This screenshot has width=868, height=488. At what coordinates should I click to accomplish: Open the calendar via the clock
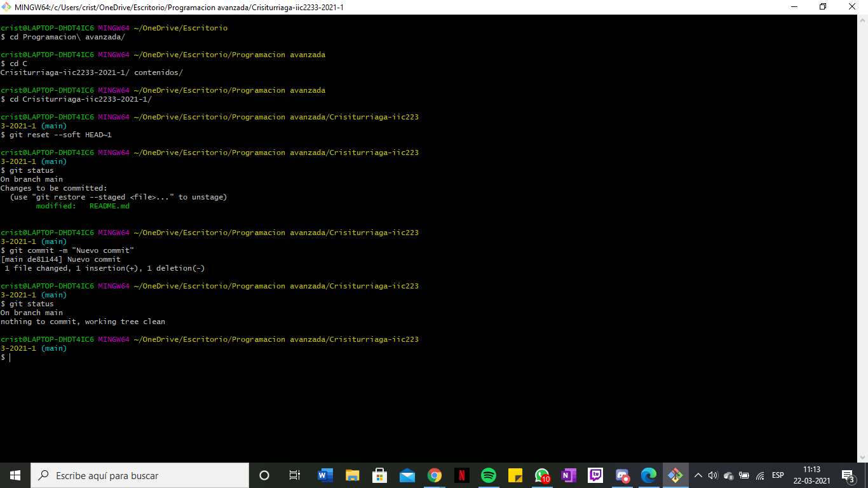[811, 475]
